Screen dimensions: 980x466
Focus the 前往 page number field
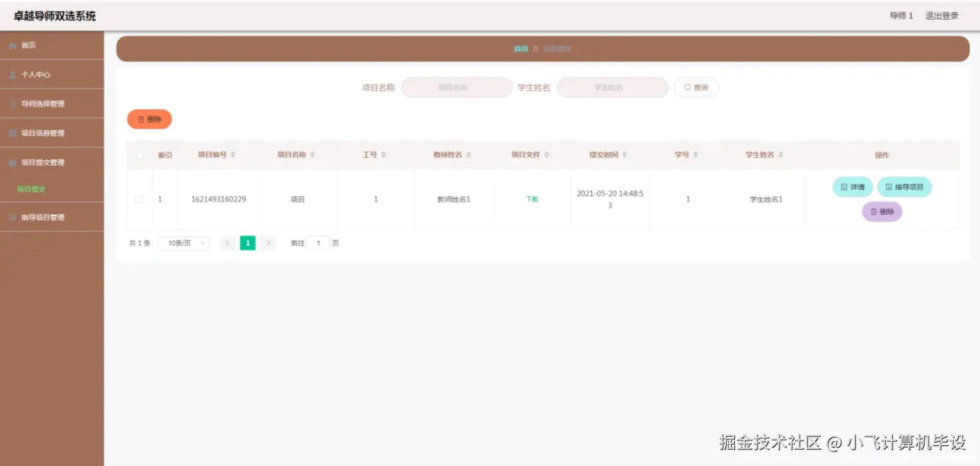pos(318,243)
